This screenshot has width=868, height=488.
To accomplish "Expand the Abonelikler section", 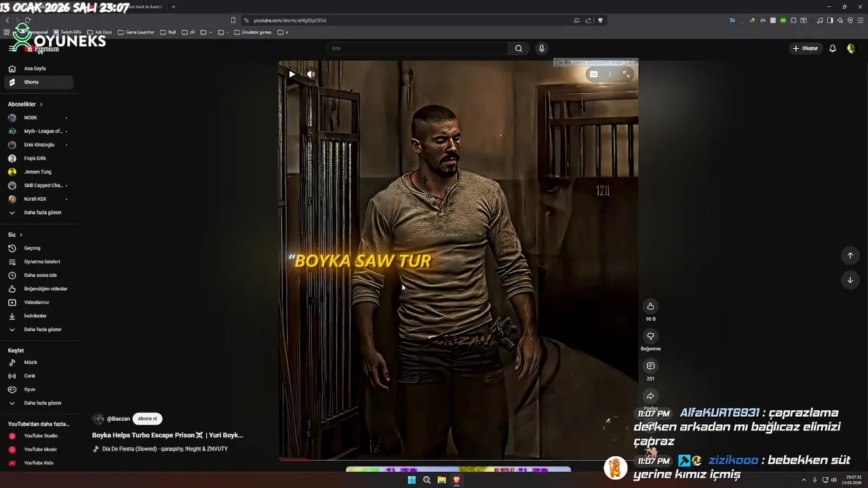I will pyautogui.click(x=26, y=104).
